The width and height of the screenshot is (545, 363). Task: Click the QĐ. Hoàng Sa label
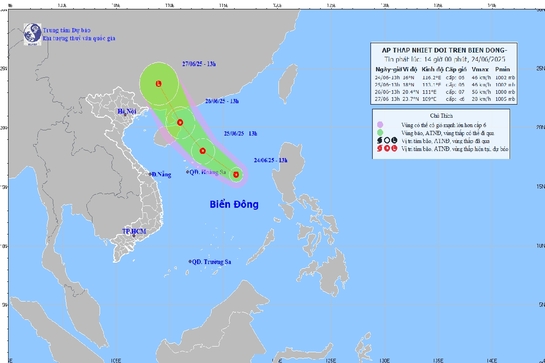(206, 172)
